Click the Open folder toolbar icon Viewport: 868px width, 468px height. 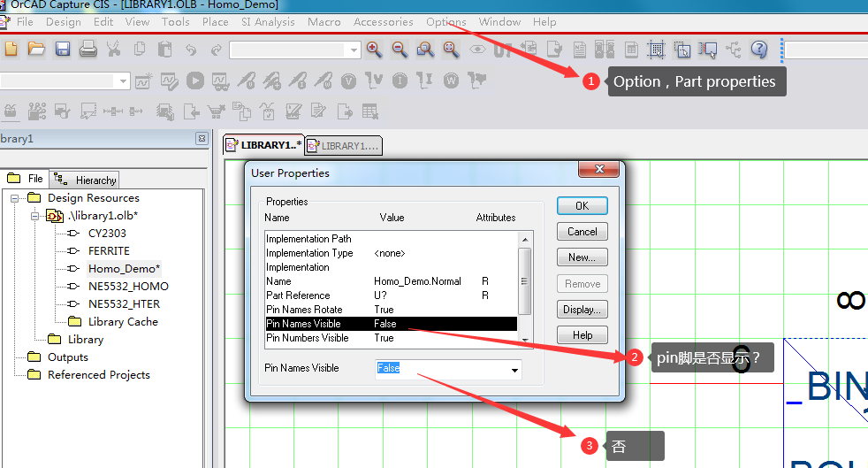(x=36, y=50)
